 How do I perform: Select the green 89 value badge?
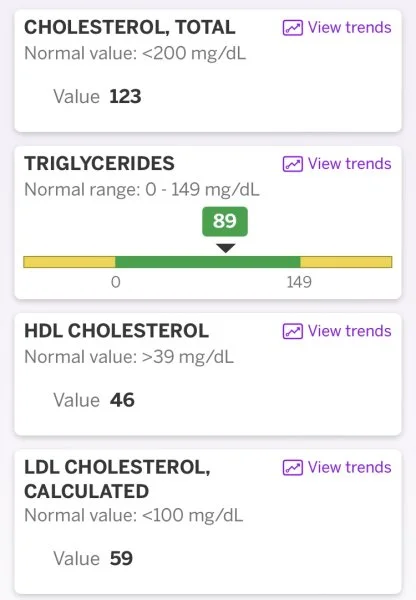(x=225, y=221)
